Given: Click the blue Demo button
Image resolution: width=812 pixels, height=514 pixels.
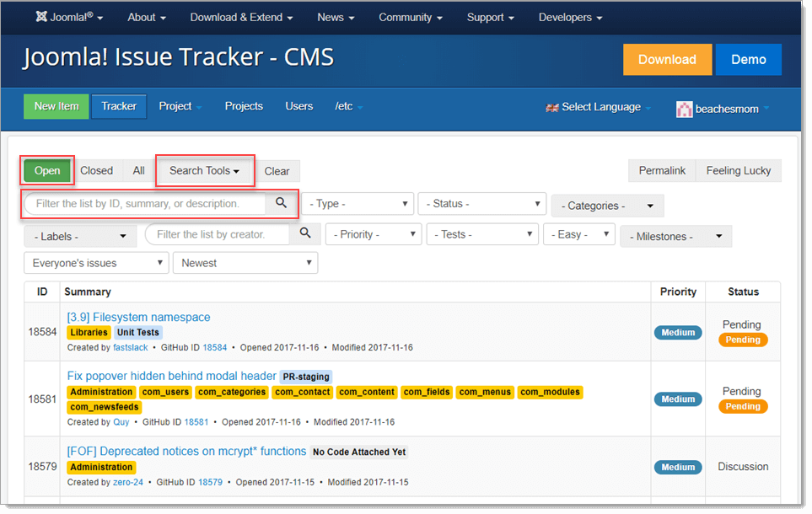Looking at the screenshot, I should [748, 60].
